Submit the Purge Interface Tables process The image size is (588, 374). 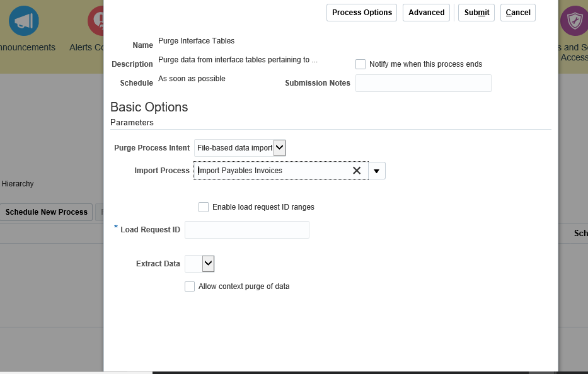476,12
